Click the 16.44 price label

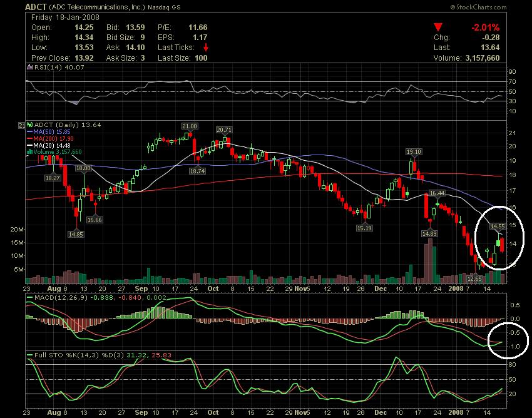point(437,193)
